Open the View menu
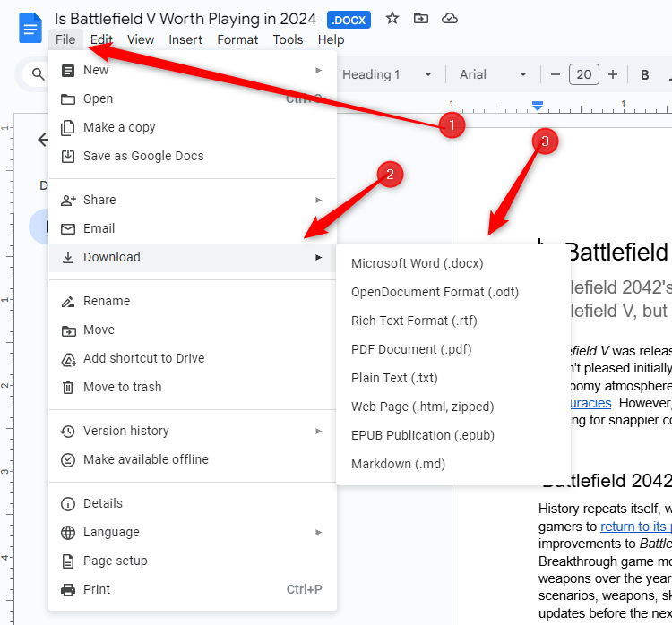672x625 pixels. coord(141,39)
